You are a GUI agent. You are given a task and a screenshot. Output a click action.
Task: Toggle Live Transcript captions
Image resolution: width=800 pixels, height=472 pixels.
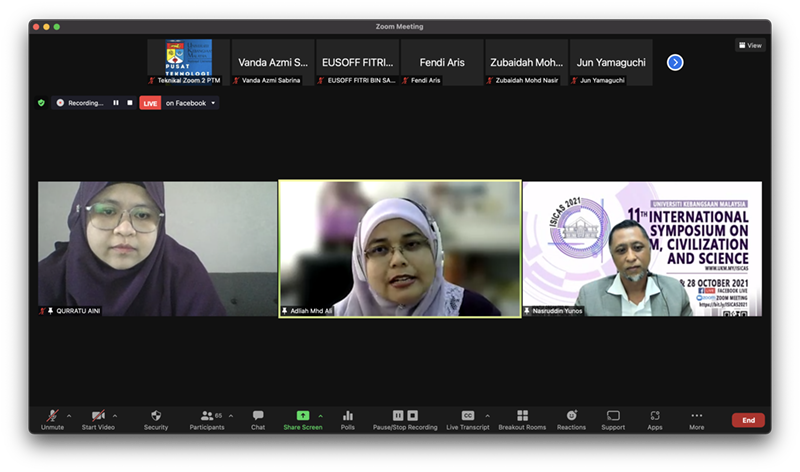pos(467,417)
